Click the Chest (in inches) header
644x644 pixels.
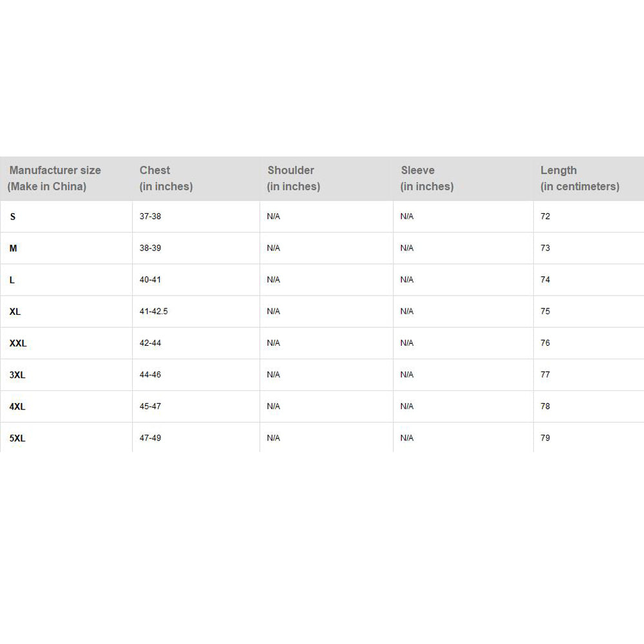pos(166,178)
